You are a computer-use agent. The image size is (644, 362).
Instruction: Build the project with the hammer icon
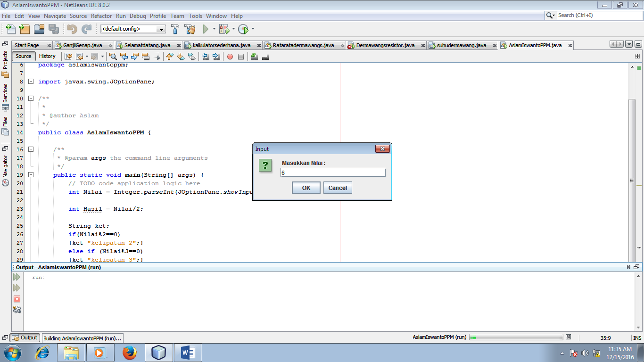[x=175, y=29]
